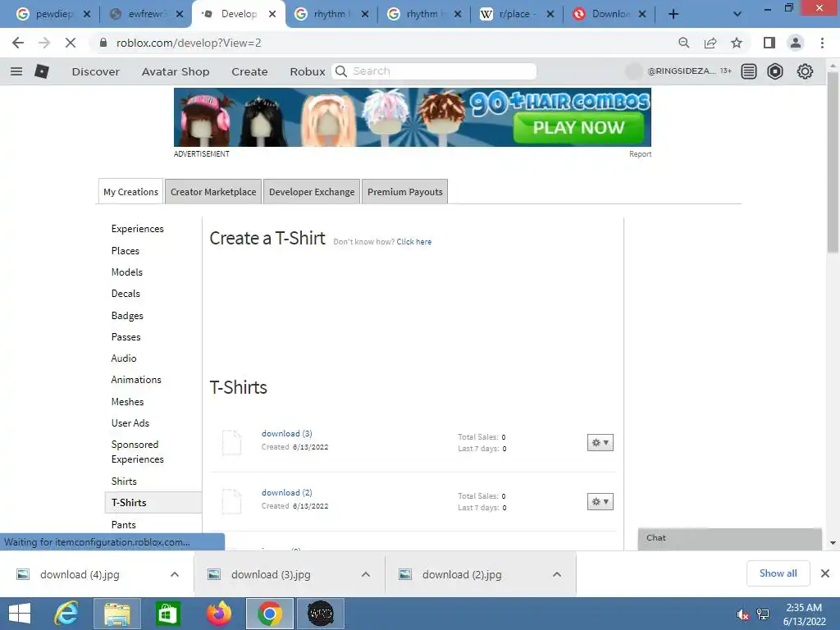The height and width of the screenshot is (630, 840).
Task: Click the Roblox logo home icon
Action: (x=42, y=71)
